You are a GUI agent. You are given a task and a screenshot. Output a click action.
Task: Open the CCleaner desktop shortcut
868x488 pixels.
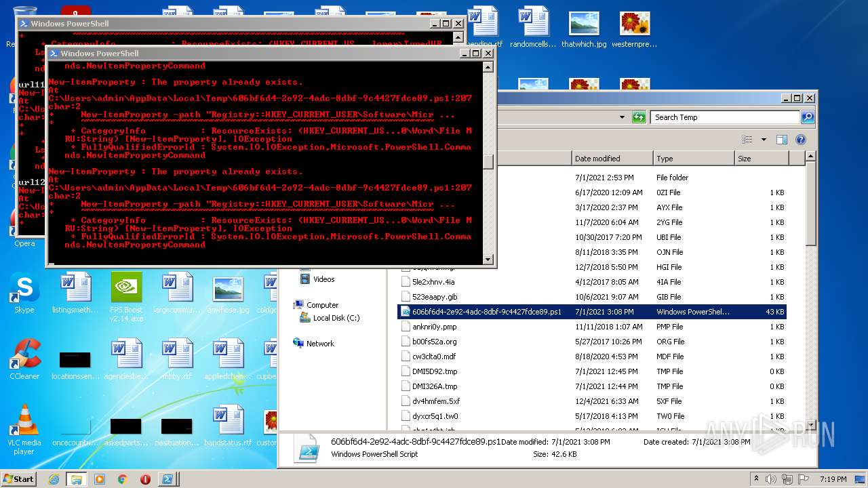click(24, 360)
